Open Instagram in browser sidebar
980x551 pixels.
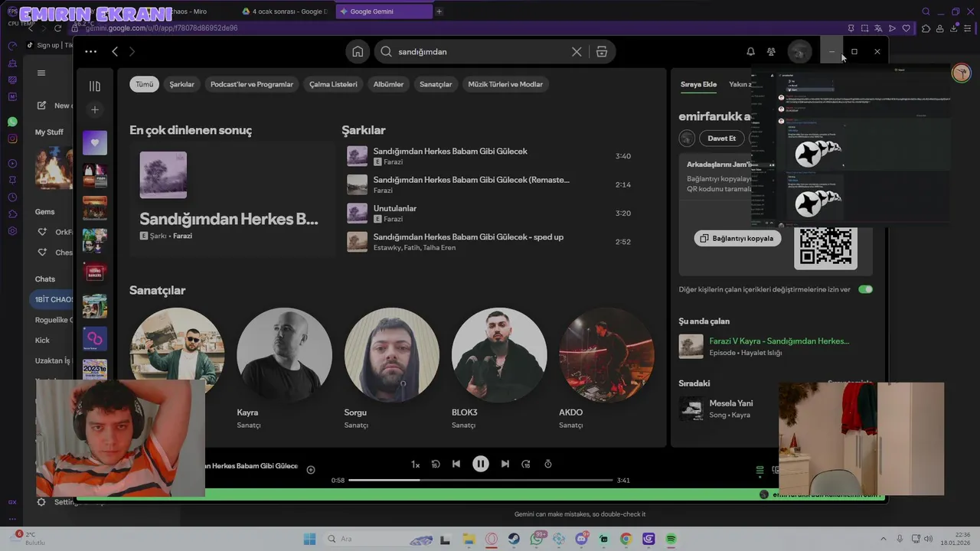(x=12, y=139)
